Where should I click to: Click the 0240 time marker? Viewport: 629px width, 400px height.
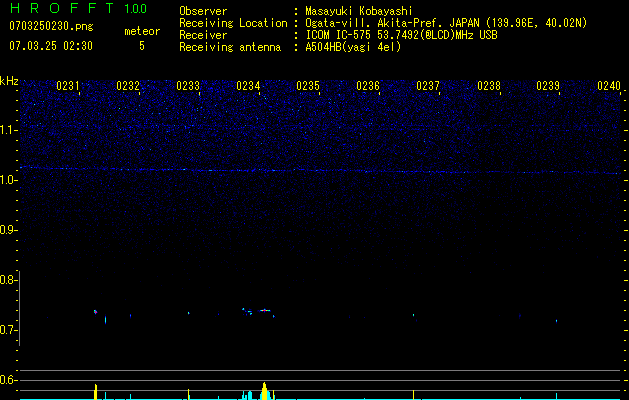[609, 86]
